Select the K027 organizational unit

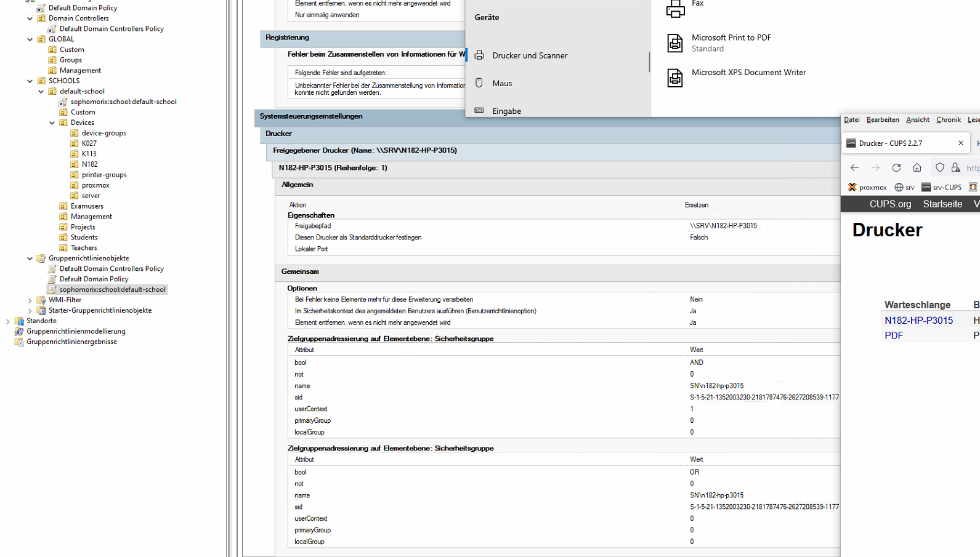point(89,143)
